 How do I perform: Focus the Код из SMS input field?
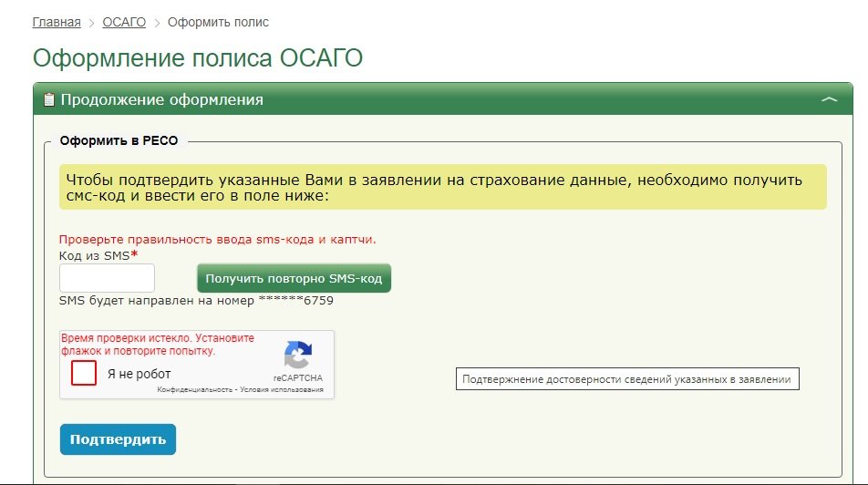107,278
